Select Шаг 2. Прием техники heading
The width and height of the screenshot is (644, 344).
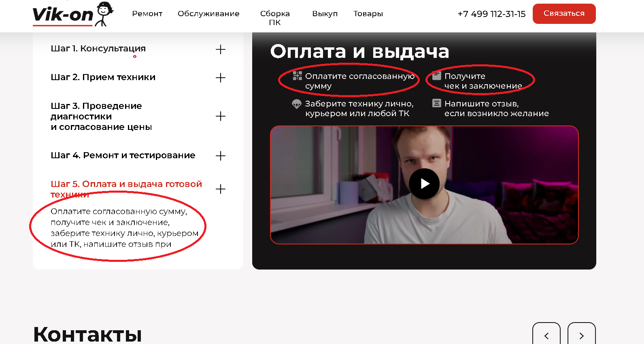click(103, 77)
